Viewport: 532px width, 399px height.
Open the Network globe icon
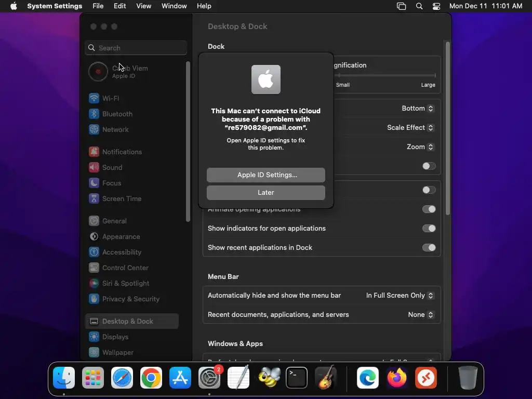click(94, 129)
